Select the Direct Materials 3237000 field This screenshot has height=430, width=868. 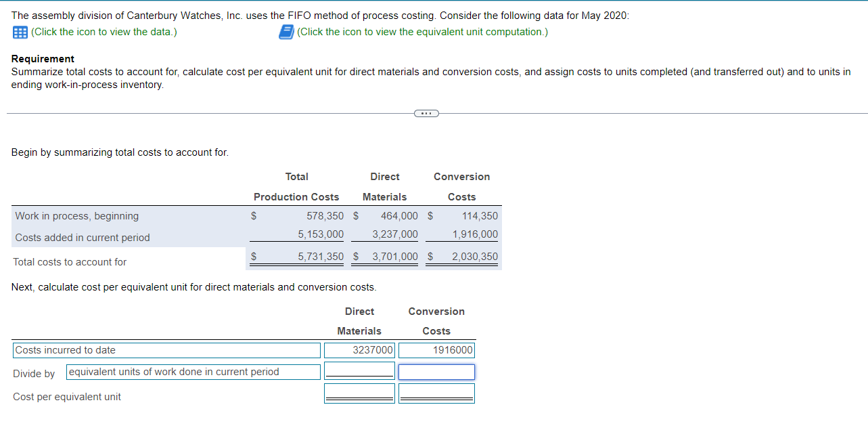pos(359,350)
